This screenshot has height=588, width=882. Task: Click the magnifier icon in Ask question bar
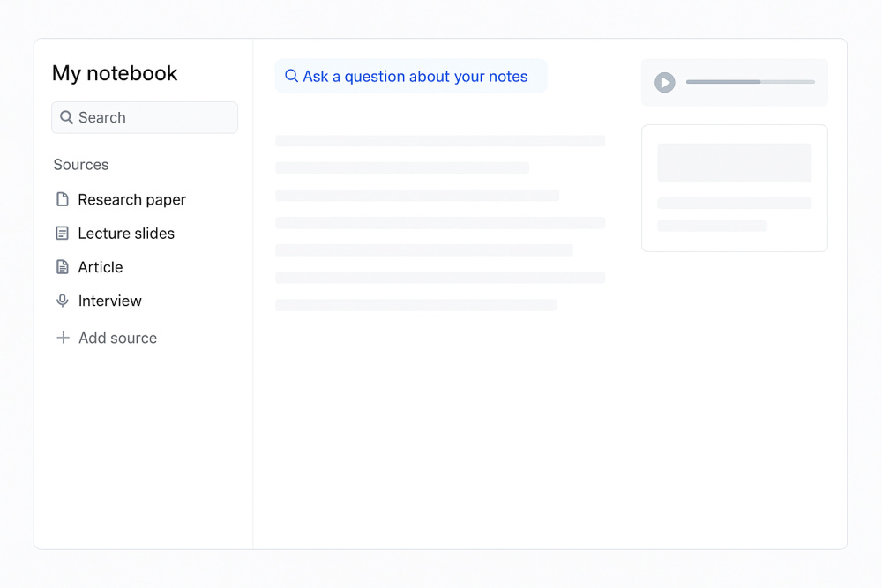(291, 77)
